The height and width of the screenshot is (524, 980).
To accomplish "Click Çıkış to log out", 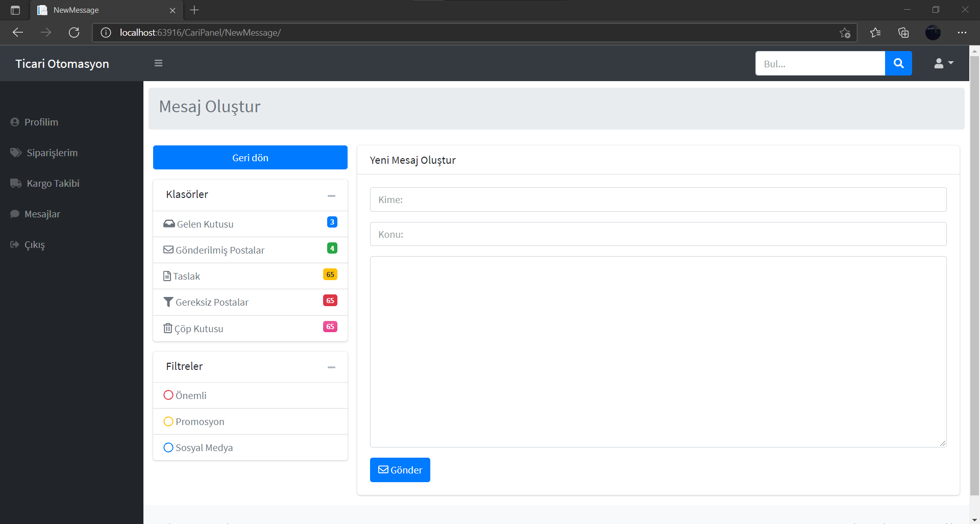I will click(x=28, y=244).
